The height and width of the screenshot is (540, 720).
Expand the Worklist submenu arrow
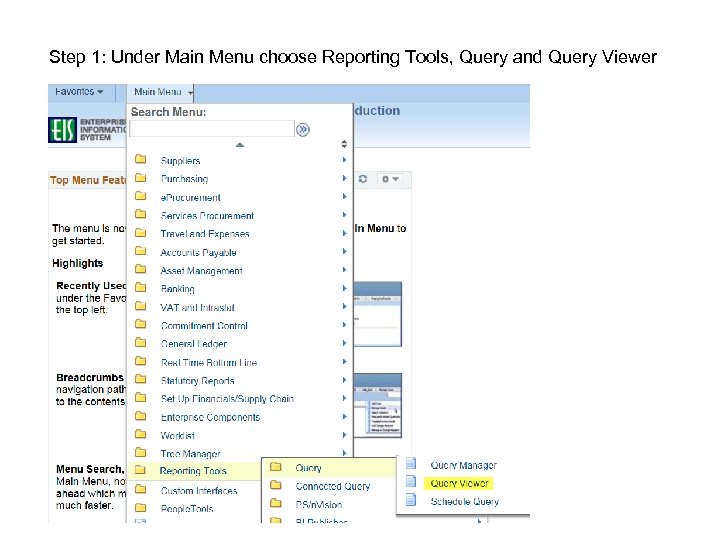pos(344,435)
